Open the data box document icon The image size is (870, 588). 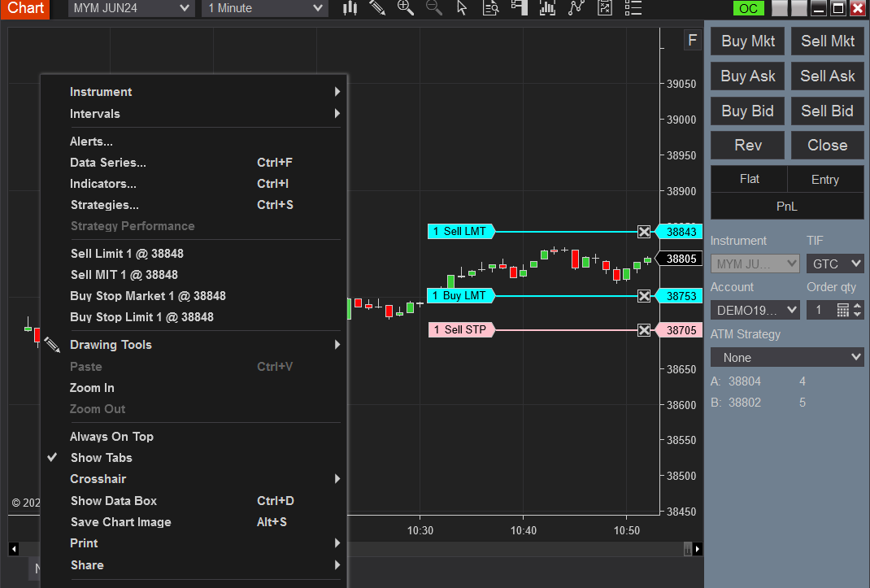pos(490,8)
